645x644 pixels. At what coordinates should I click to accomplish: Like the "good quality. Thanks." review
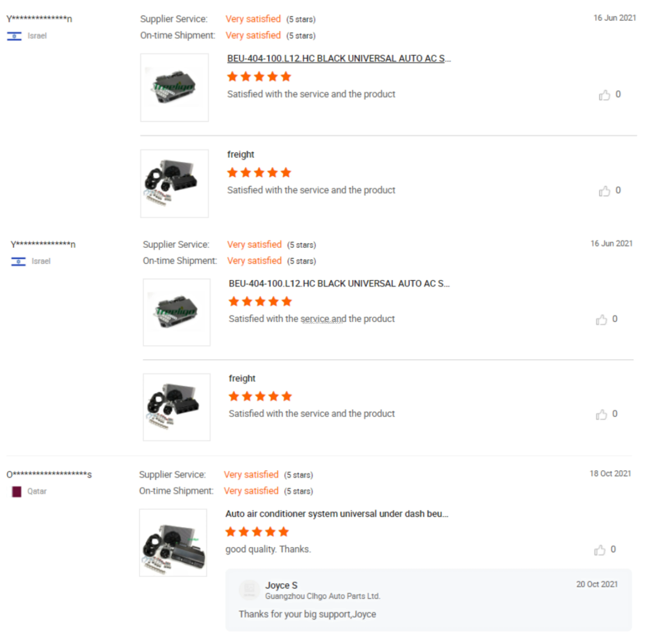(600, 550)
